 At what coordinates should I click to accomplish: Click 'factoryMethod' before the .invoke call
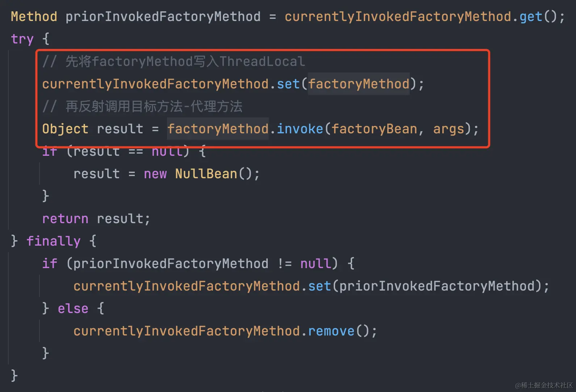(x=218, y=129)
